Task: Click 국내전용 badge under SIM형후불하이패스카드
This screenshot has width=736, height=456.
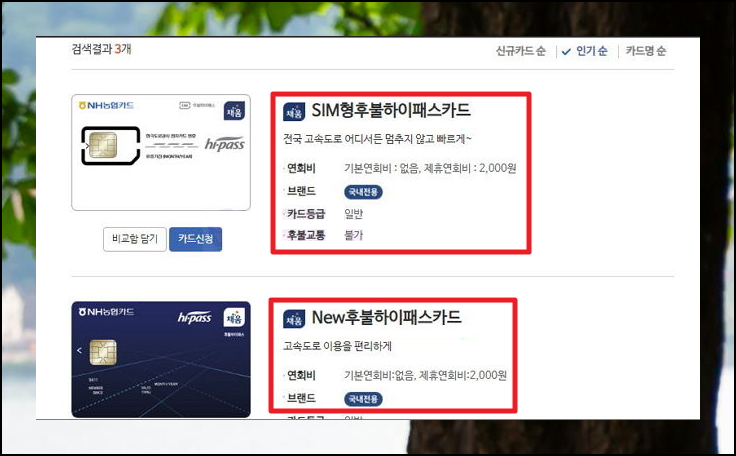Action: click(x=363, y=192)
